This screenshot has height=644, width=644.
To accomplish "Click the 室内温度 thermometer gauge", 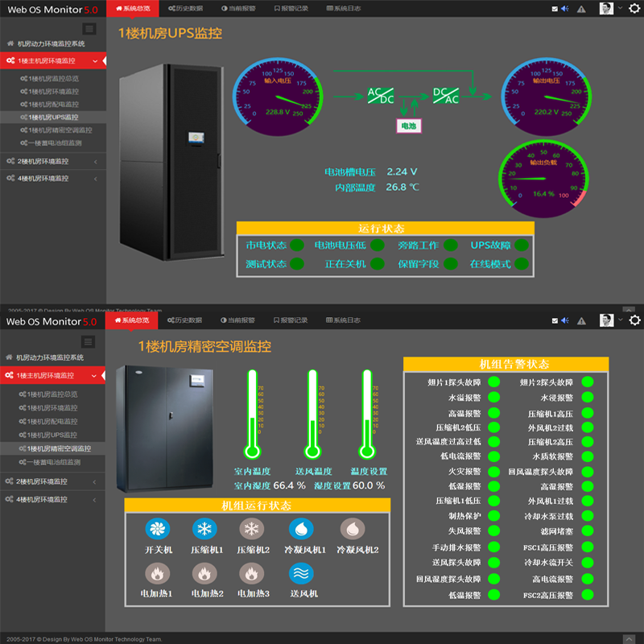I will pyautogui.click(x=252, y=414).
